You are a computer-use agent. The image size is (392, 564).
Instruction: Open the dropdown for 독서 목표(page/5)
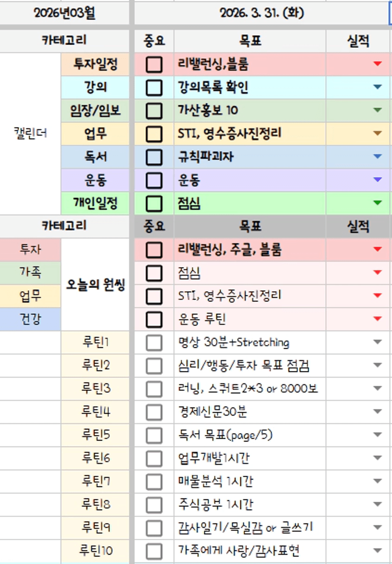(377, 435)
